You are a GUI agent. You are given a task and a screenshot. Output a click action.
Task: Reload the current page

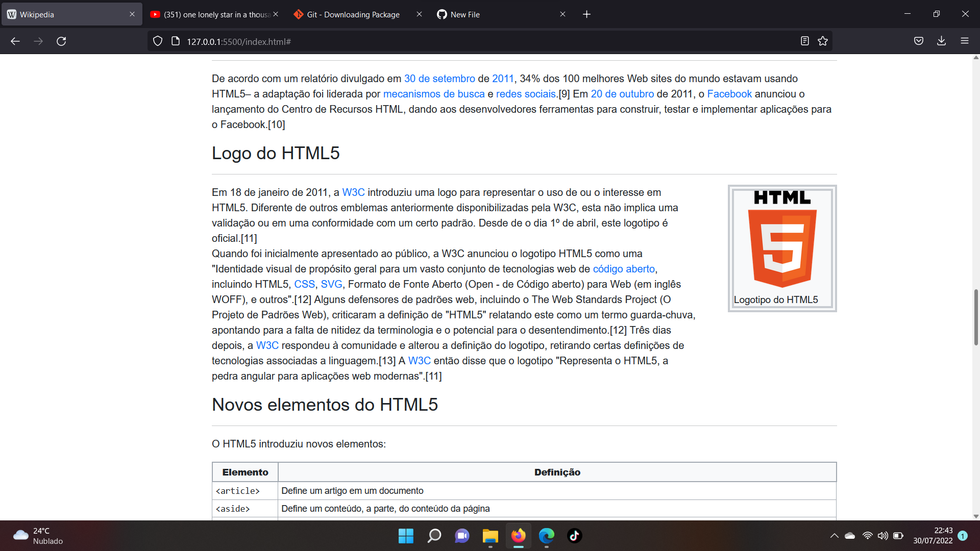(61, 41)
